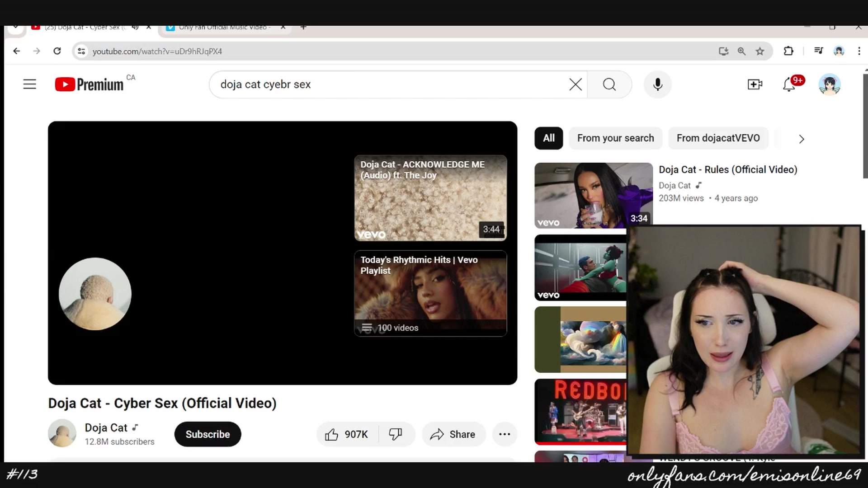This screenshot has height=488, width=868.
Task: Click the 12.8M subscribers text
Action: [119, 441]
